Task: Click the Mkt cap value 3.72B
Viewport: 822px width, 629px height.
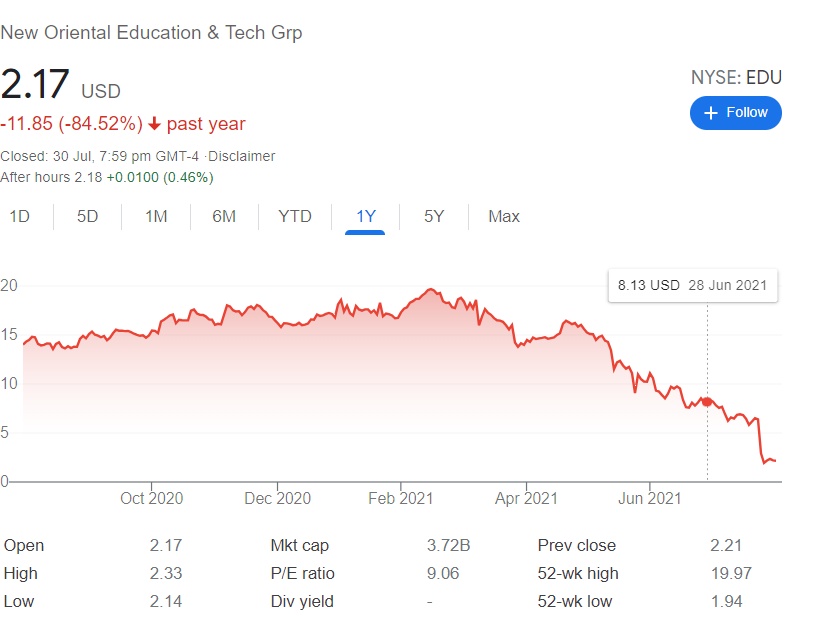Action: [x=449, y=546]
